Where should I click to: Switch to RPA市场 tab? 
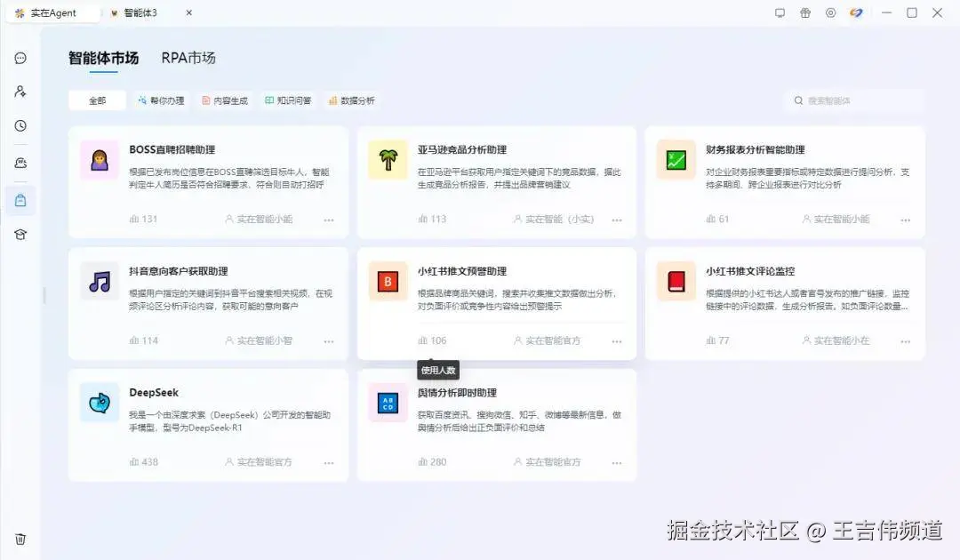point(188,58)
